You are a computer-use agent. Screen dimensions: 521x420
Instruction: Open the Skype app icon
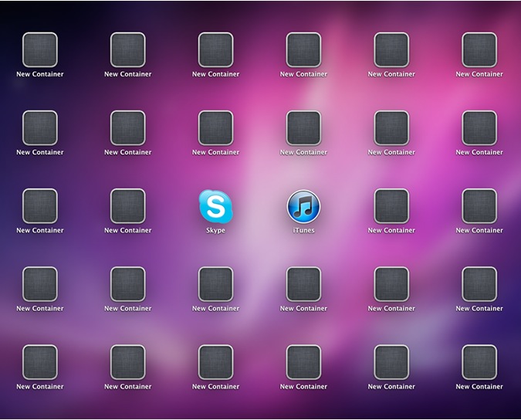pos(215,205)
